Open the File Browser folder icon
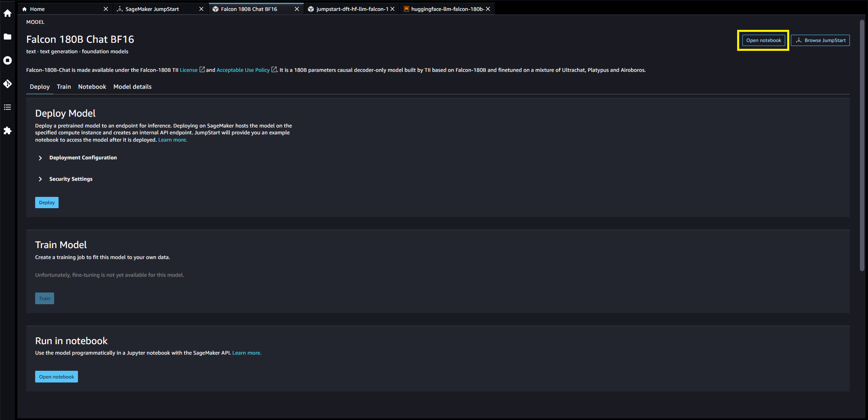This screenshot has height=420, width=868. (x=7, y=37)
